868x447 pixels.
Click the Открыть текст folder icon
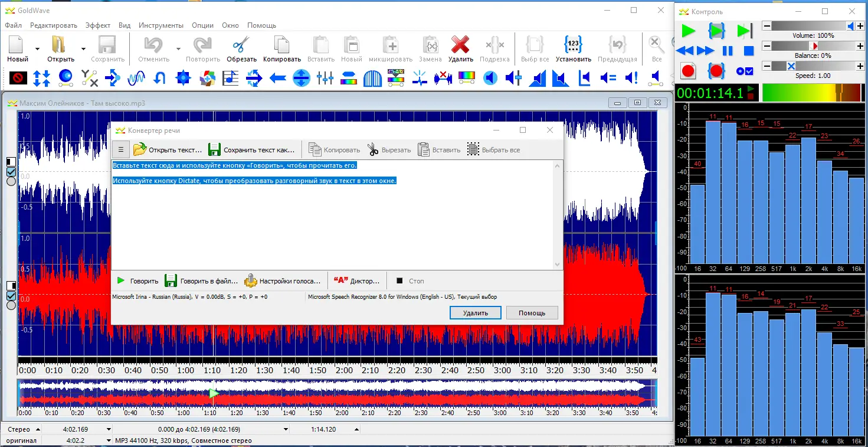pyautogui.click(x=140, y=150)
